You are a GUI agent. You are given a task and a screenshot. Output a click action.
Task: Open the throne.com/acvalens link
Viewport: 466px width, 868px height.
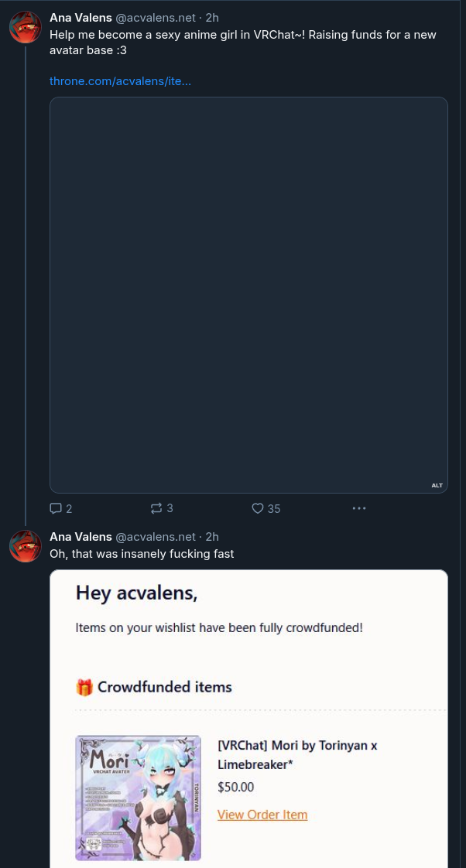click(120, 80)
